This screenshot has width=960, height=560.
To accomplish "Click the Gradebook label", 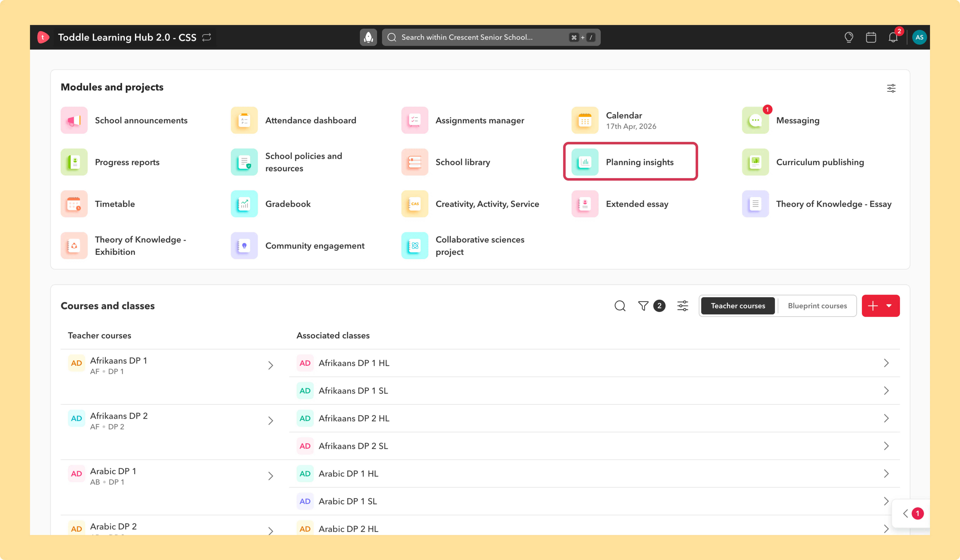I will (288, 204).
